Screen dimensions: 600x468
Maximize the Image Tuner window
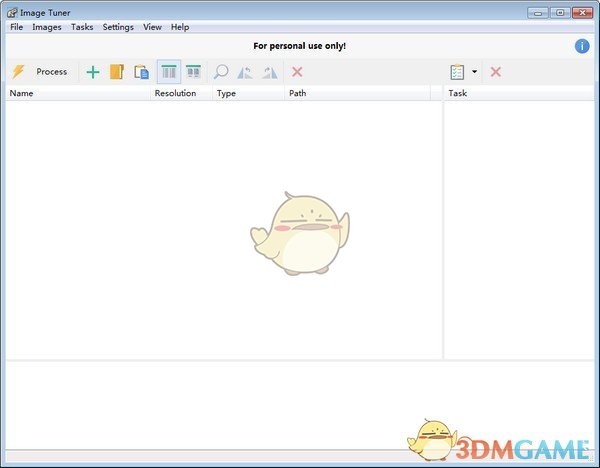(x=560, y=13)
